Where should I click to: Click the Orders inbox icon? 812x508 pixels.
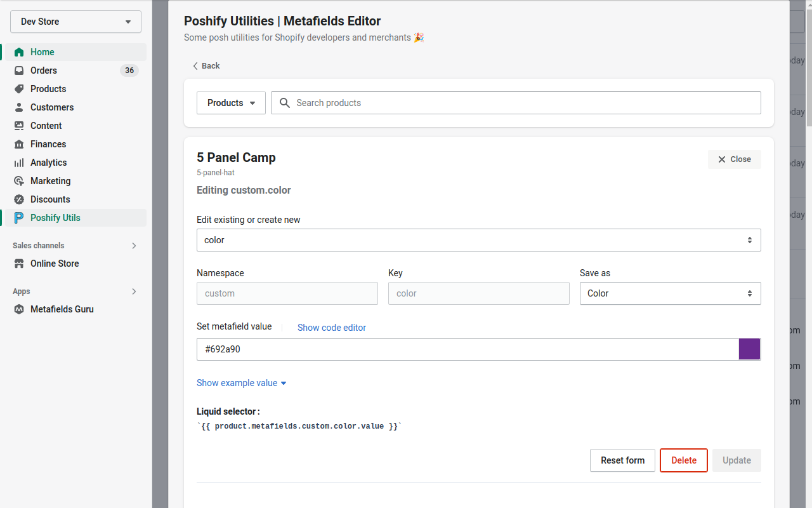click(19, 70)
